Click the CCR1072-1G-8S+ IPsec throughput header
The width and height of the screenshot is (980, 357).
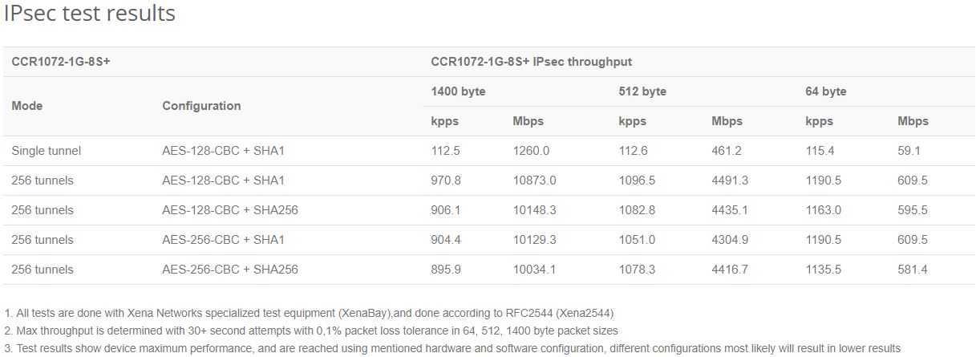(x=531, y=62)
